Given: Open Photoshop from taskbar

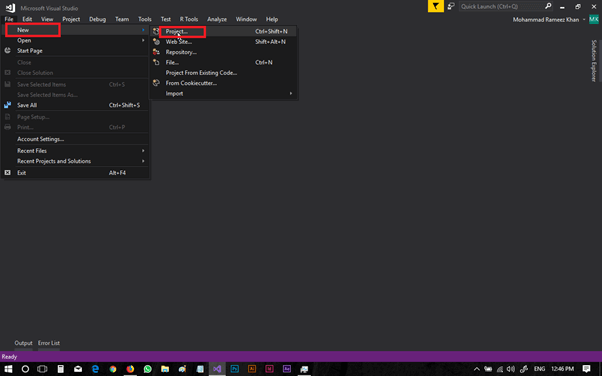Looking at the screenshot, I should tap(235, 369).
